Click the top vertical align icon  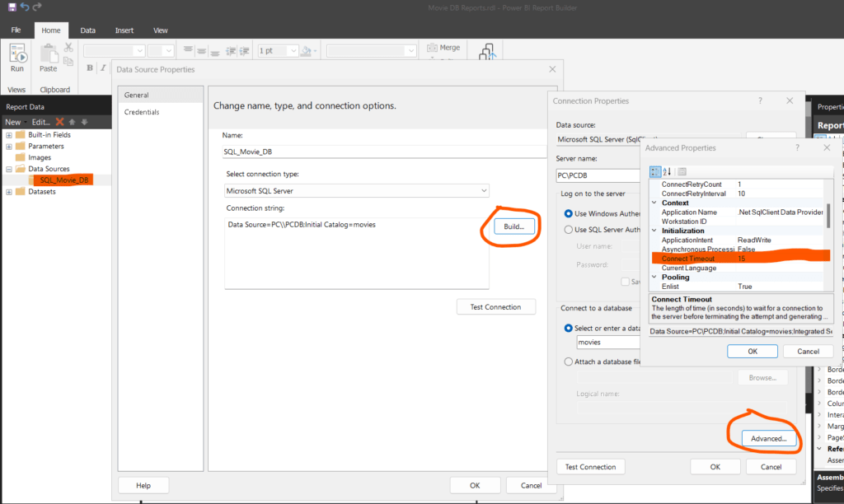click(x=188, y=50)
